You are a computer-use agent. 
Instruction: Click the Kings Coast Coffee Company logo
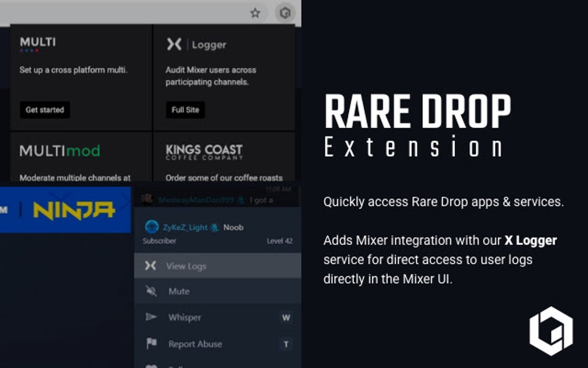coord(204,152)
